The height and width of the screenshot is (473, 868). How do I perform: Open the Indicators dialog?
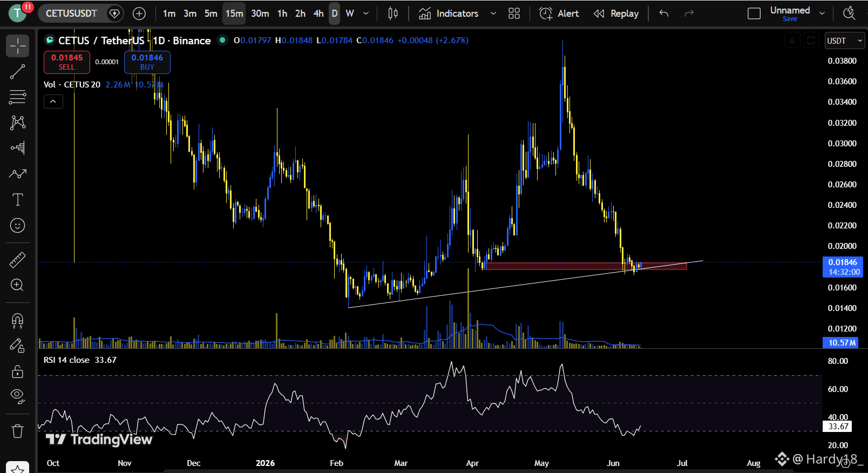tap(449, 13)
